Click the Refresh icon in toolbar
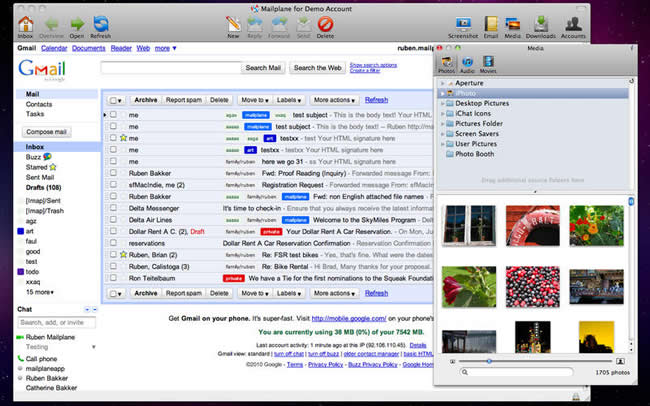The width and height of the screenshot is (650, 406). click(x=100, y=23)
